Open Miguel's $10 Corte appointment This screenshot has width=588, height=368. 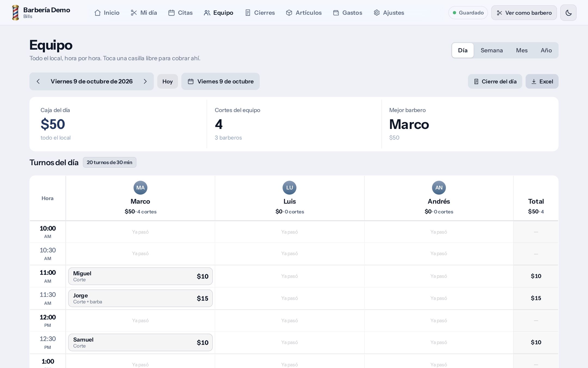click(x=140, y=276)
